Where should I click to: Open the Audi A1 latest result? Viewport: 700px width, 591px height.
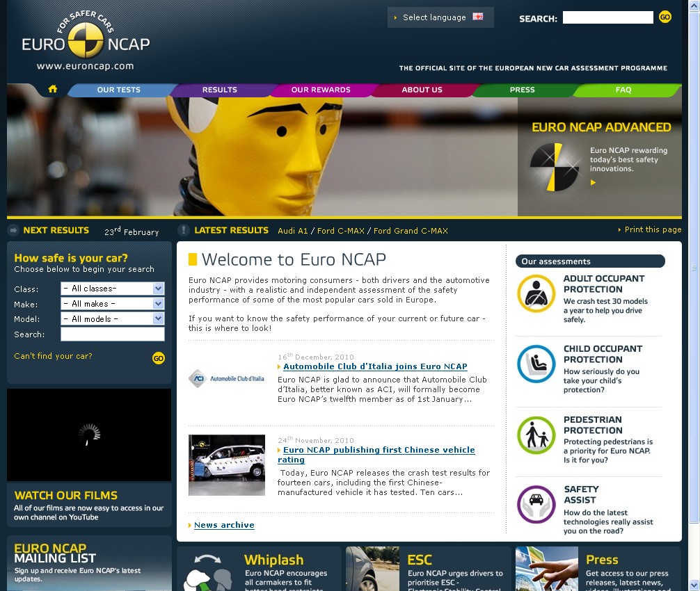(293, 231)
